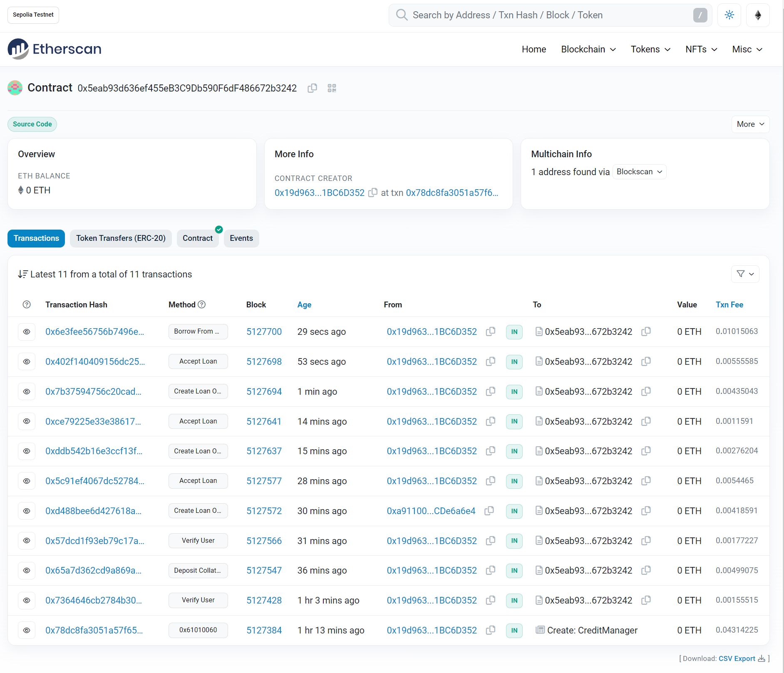Click the sort icon beside Latest 11 transactions

click(23, 274)
